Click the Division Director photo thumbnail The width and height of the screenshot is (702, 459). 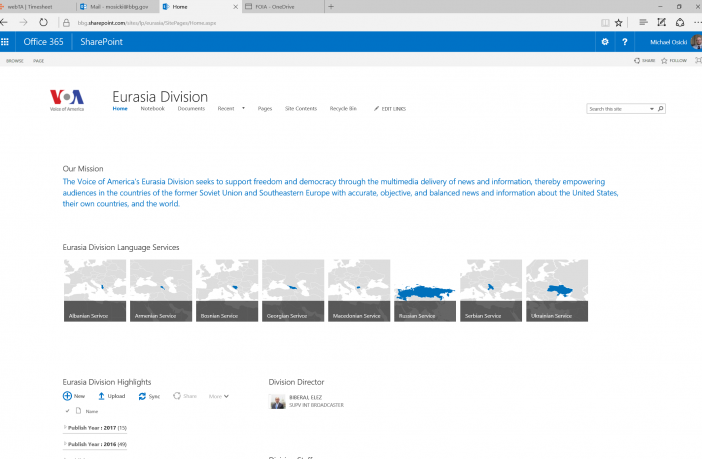pyautogui.click(x=277, y=401)
